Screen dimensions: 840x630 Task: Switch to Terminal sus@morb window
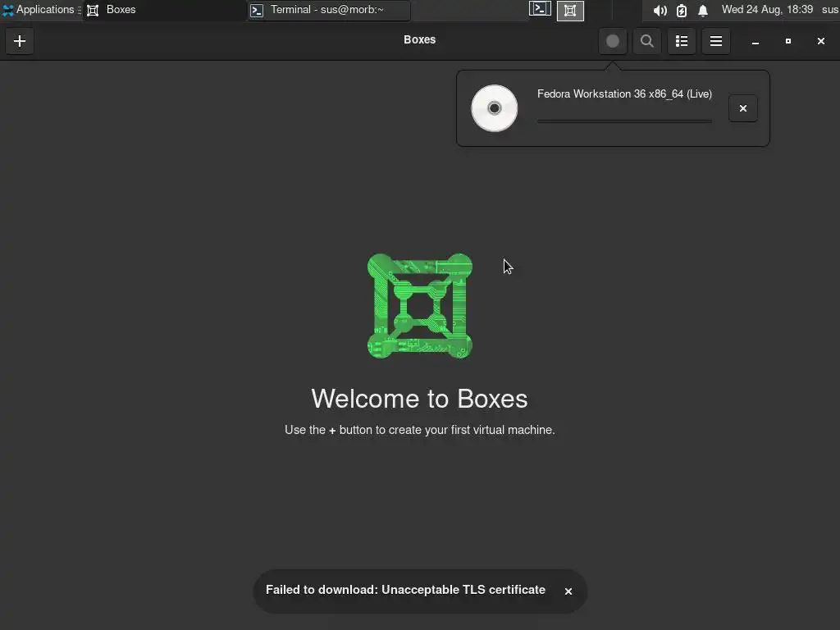click(x=328, y=10)
